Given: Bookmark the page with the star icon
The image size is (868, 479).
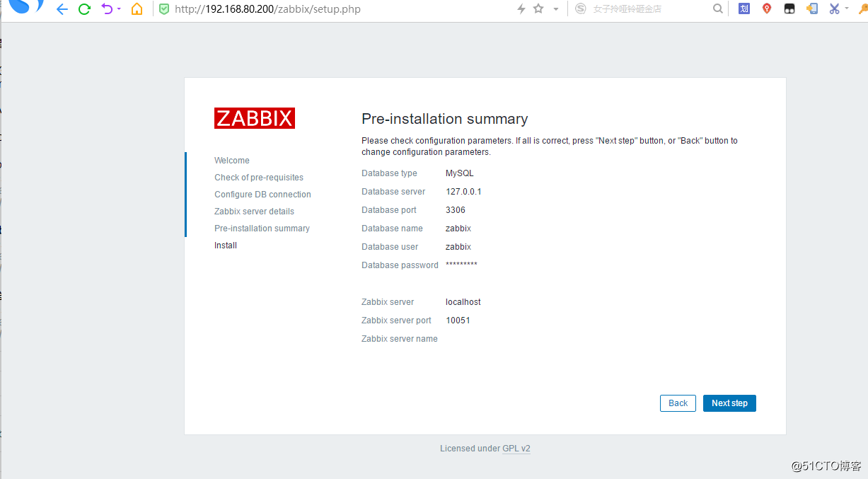Looking at the screenshot, I should [x=538, y=9].
